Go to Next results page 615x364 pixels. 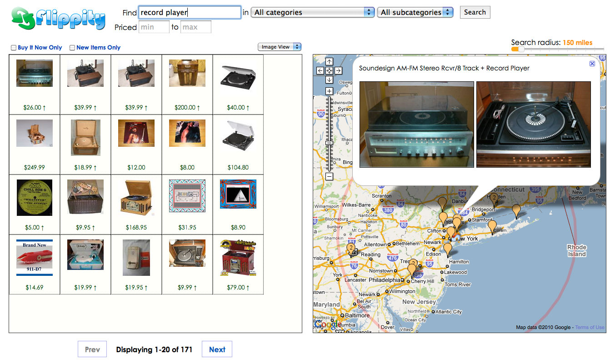(217, 349)
